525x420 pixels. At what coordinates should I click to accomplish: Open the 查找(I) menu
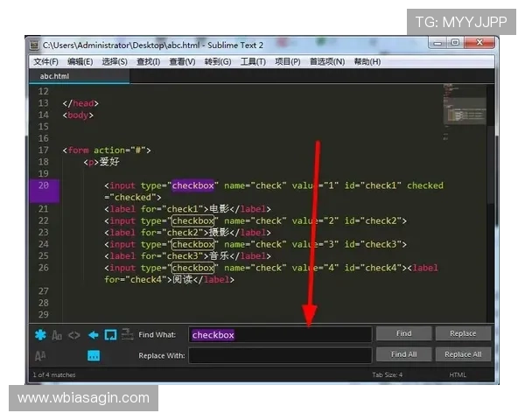pyautogui.click(x=148, y=61)
